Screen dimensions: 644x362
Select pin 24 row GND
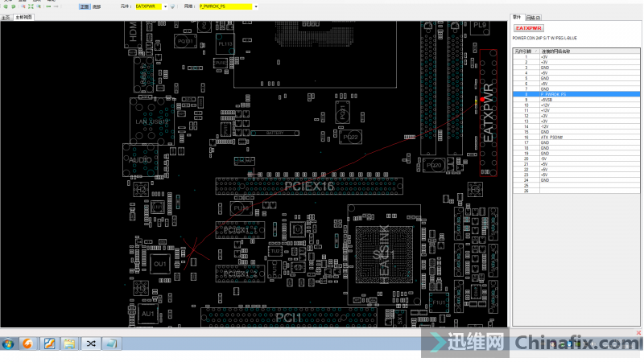pos(576,180)
